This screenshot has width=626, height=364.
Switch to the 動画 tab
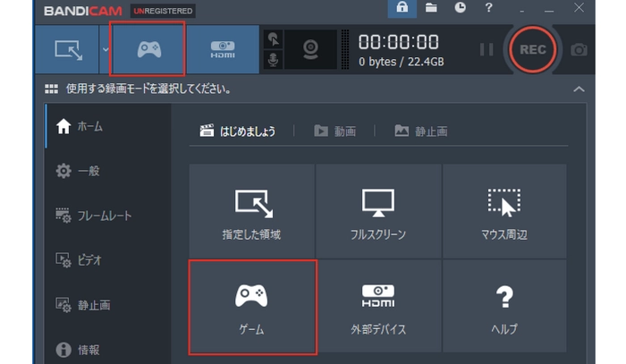coord(334,131)
